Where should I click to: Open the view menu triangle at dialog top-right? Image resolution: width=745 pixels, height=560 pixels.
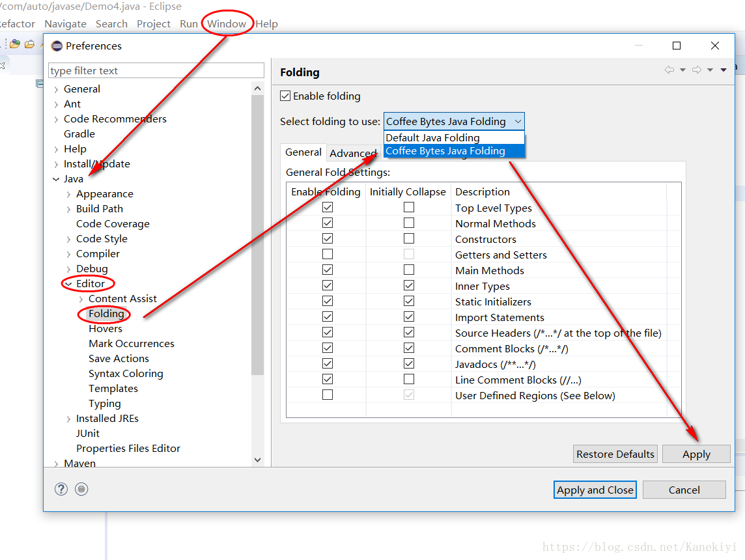(723, 69)
